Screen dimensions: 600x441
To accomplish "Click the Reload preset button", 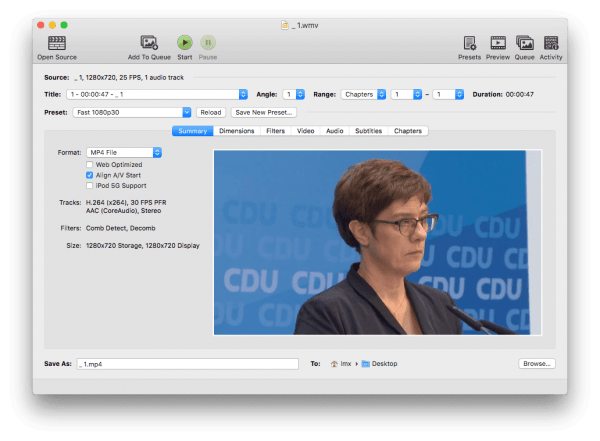I will [210, 113].
